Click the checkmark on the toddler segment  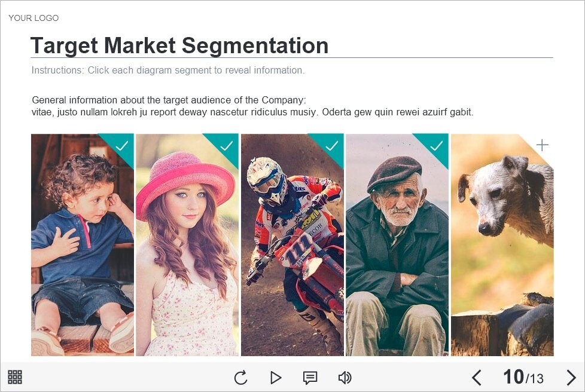pyautogui.click(x=121, y=145)
